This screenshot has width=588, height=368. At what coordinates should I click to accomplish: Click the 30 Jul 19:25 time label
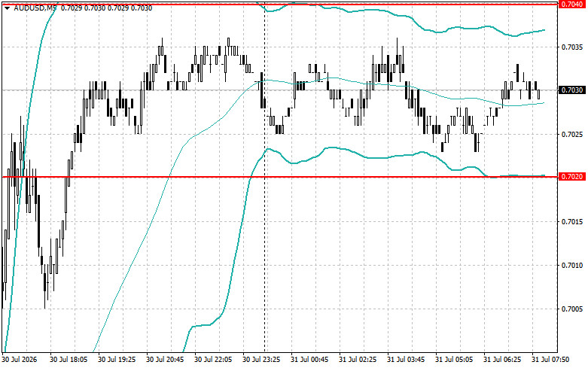[x=117, y=360]
